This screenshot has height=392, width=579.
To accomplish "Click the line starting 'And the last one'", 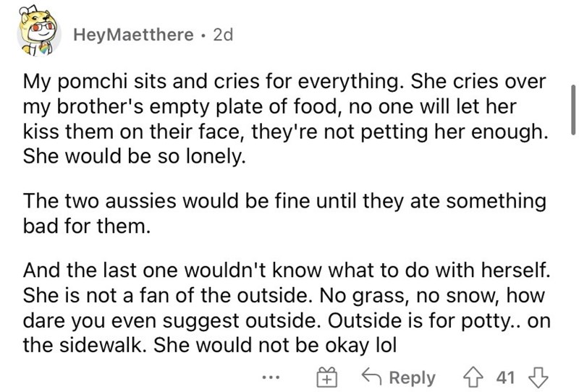I will coord(287,270).
